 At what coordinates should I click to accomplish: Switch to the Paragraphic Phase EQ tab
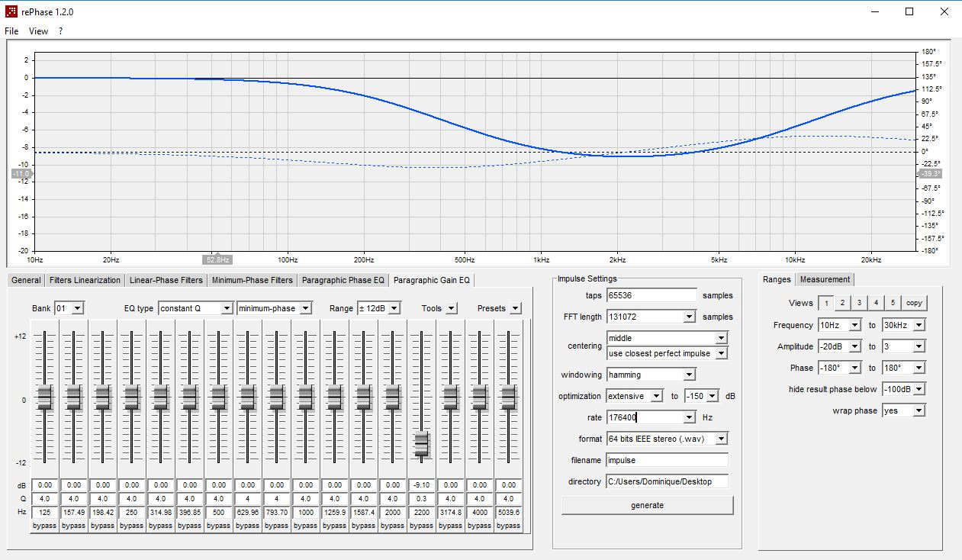(343, 280)
